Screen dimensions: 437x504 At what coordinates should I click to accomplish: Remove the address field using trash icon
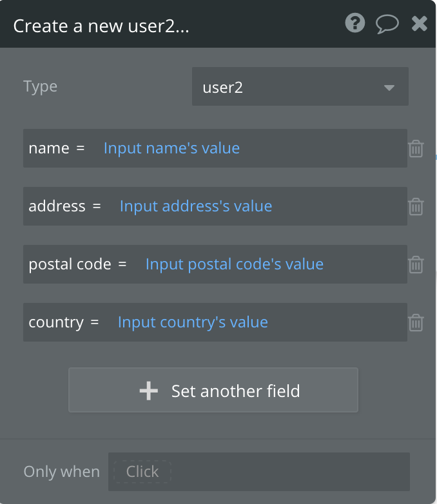pyautogui.click(x=416, y=207)
